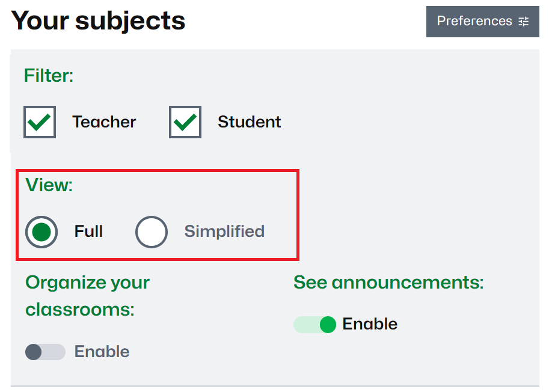549x392 pixels.
Task: Click the Student label text
Action: tap(250, 122)
